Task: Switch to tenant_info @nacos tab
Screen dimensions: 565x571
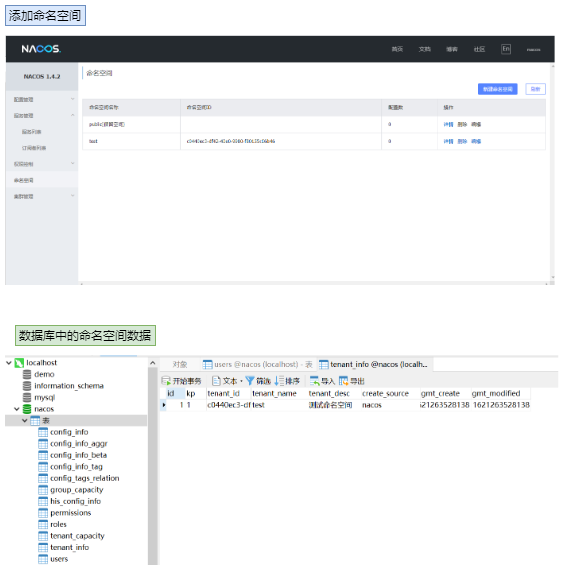Action: (374, 365)
